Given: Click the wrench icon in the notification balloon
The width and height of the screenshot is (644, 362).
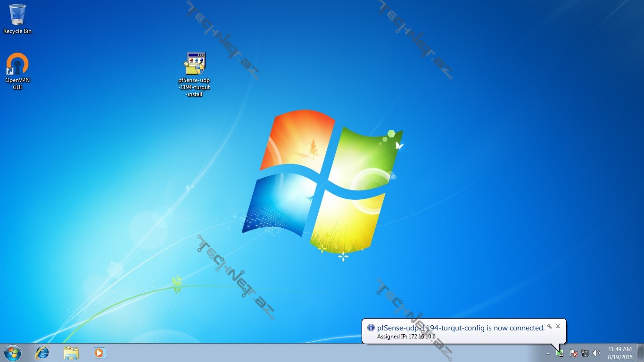Looking at the screenshot, I should tap(549, 326).
